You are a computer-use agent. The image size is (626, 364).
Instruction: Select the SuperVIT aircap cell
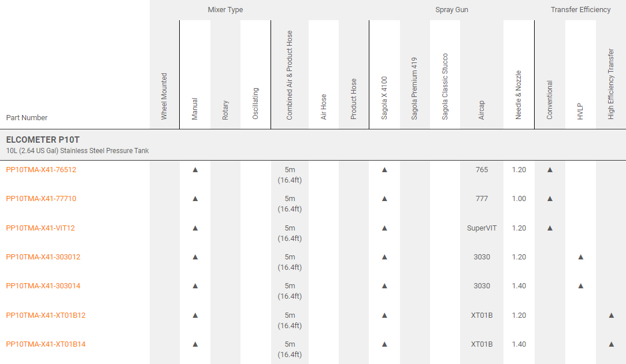482,228
